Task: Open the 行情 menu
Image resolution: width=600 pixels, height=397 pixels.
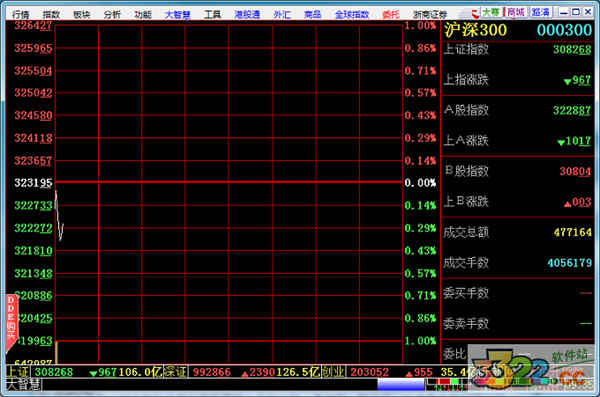Action: coord(21,15)
